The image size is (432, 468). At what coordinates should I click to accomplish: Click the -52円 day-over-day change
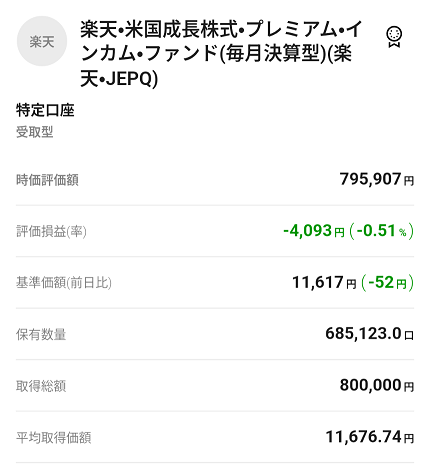387,282
